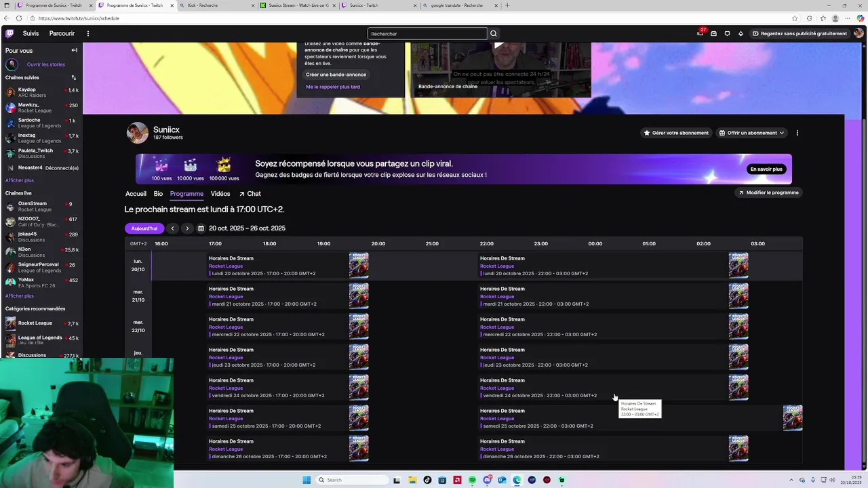
Task: Go to previous week in schedule
Action: pyautogui.click(x=172, y=228)
